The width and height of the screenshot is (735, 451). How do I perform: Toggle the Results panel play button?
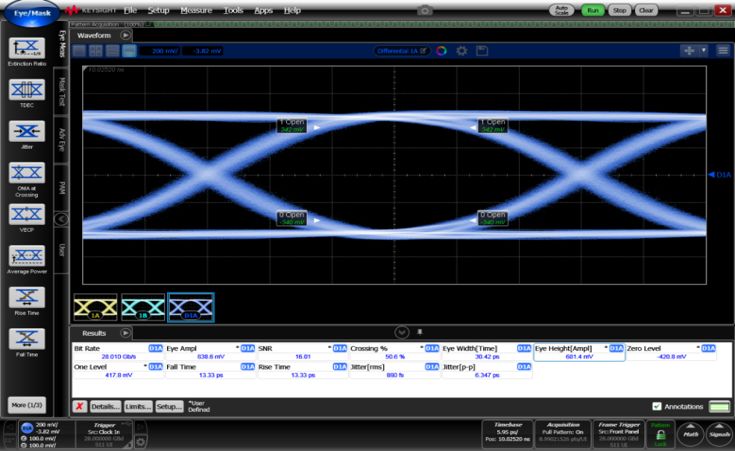[126, 331]
